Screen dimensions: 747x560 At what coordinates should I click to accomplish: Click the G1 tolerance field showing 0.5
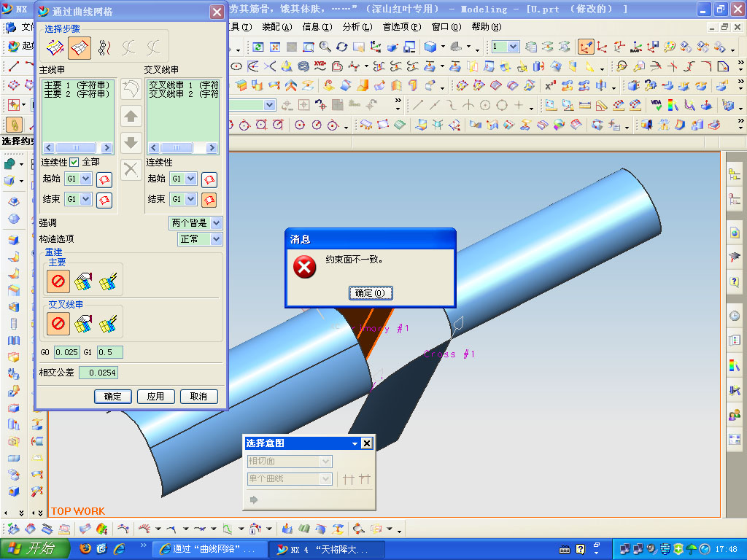click(109, 352)
